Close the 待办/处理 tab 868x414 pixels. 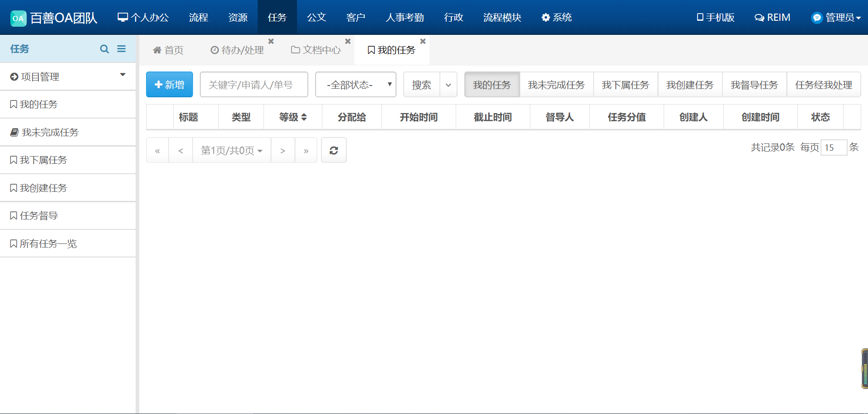271,41
